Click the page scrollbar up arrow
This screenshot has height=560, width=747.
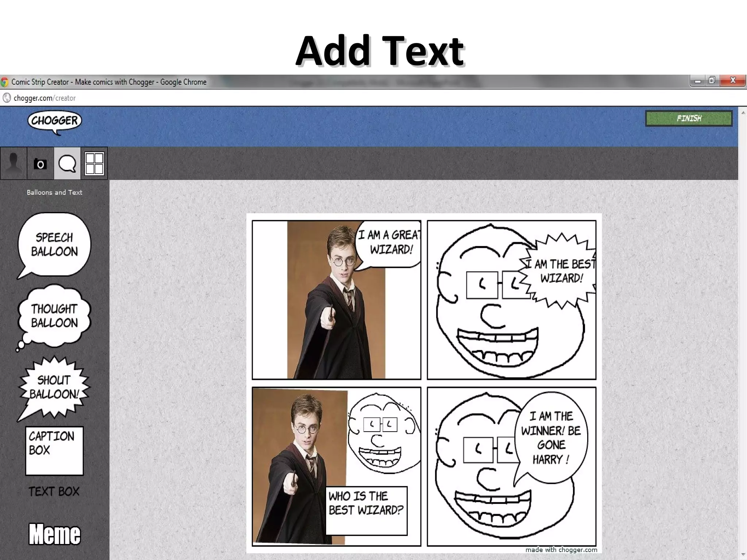point(743,113)
